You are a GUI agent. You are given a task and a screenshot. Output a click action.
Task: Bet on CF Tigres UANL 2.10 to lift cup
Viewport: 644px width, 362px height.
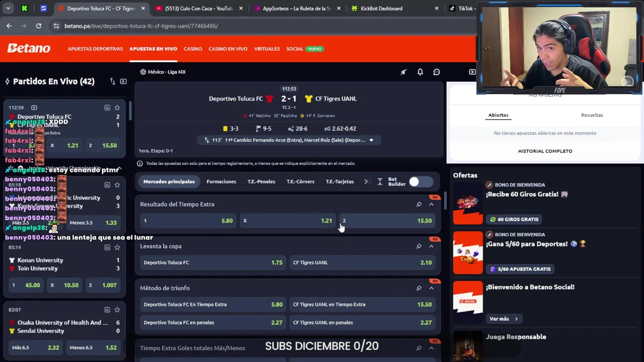(x=362, y=262)
